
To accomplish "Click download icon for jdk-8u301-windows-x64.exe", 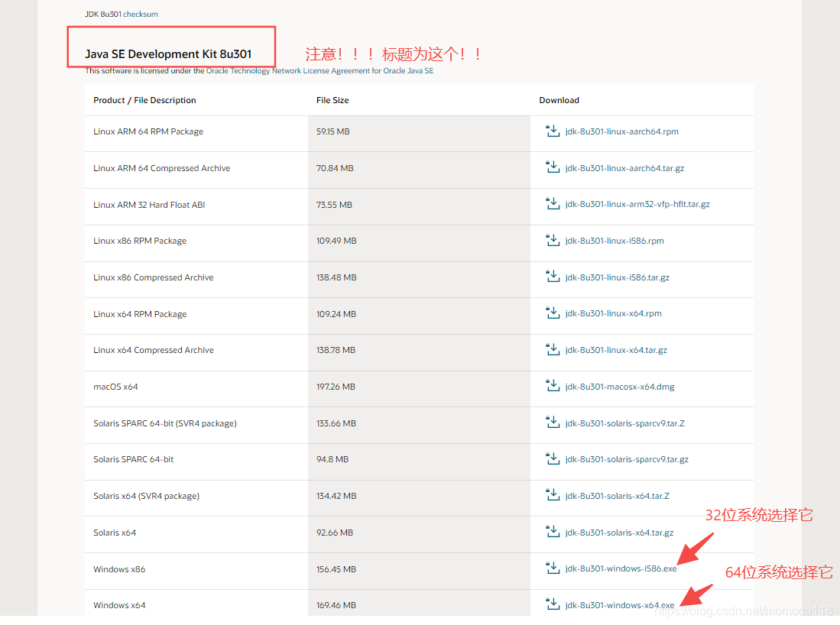I will coord(553,604).
